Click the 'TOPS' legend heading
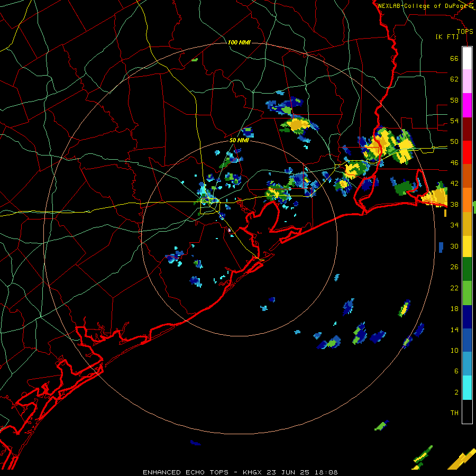 [465, 32]
